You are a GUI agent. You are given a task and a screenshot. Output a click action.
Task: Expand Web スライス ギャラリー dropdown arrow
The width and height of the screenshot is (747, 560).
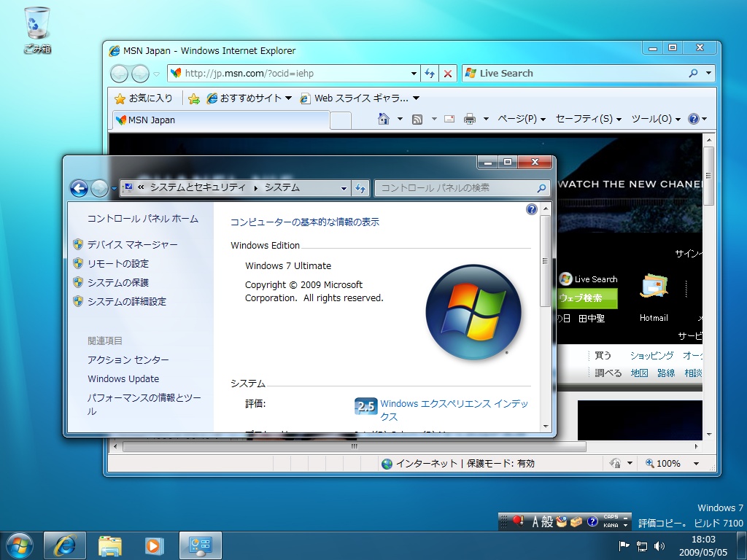point(416,98)
